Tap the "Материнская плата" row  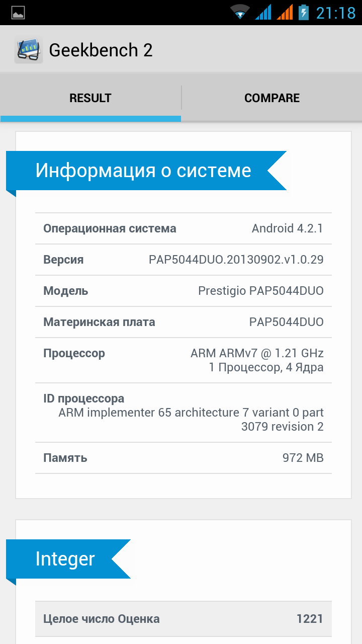pos(184,322)
